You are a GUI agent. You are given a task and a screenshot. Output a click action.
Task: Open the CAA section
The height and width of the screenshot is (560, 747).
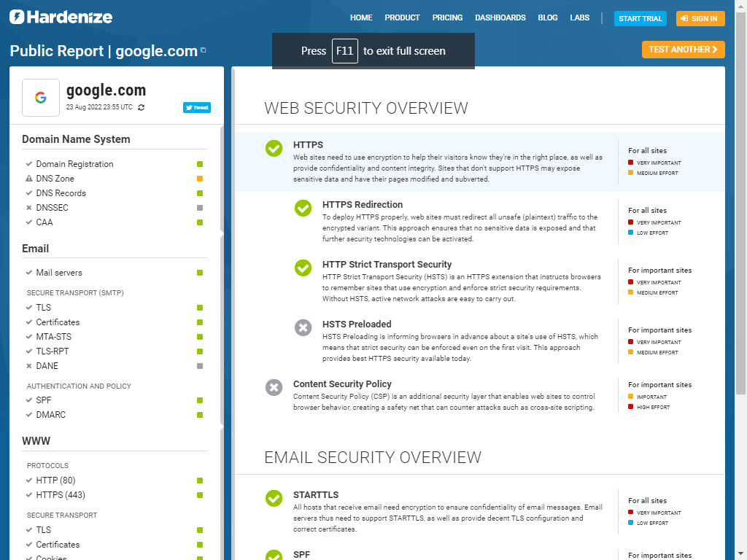click(x=44, y=222)
